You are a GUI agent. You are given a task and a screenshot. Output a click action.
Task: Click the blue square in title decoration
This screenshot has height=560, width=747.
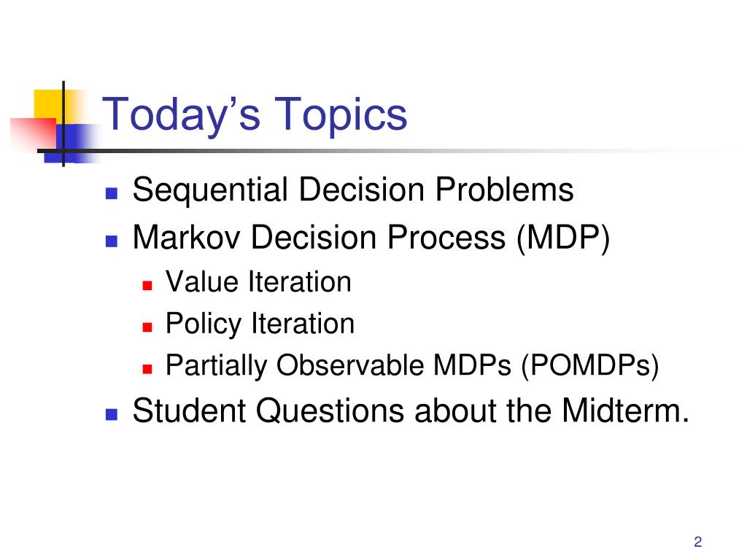pyautogui.click(x=75, y=143)
